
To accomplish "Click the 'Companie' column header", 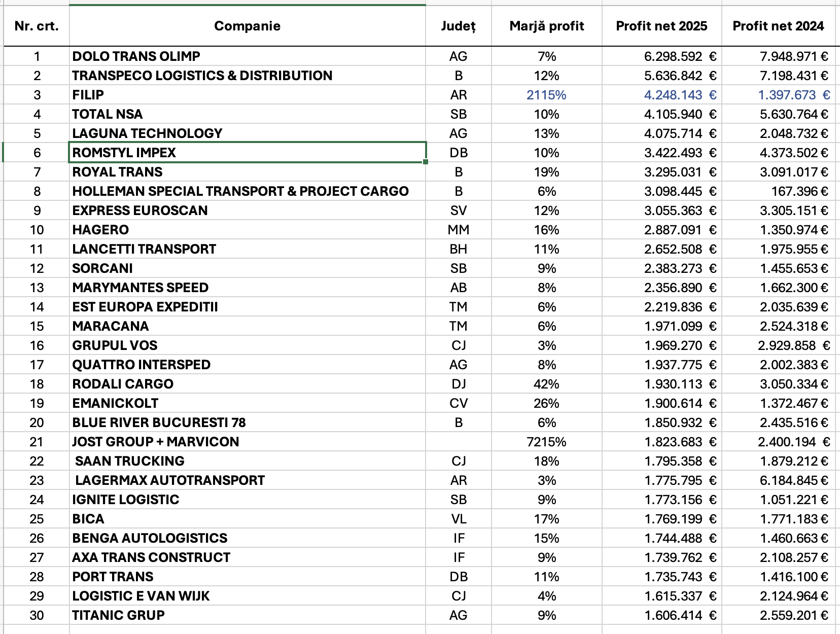I will coord(248,26).
